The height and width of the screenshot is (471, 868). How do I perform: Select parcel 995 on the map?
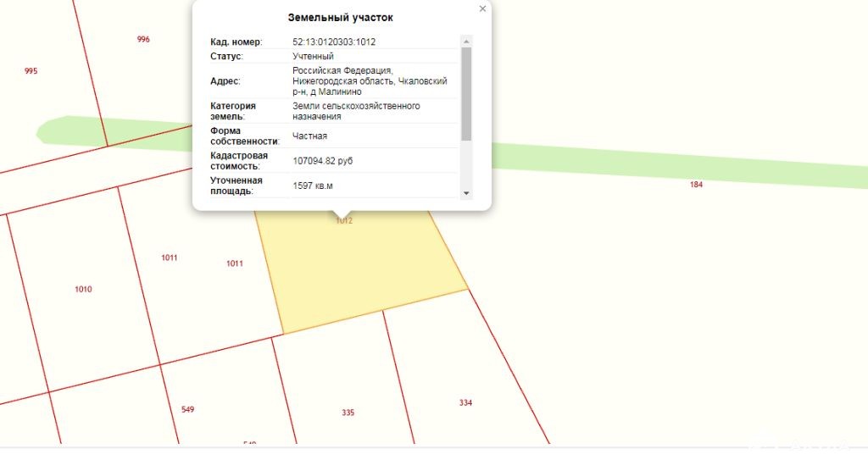coord(31,71)
